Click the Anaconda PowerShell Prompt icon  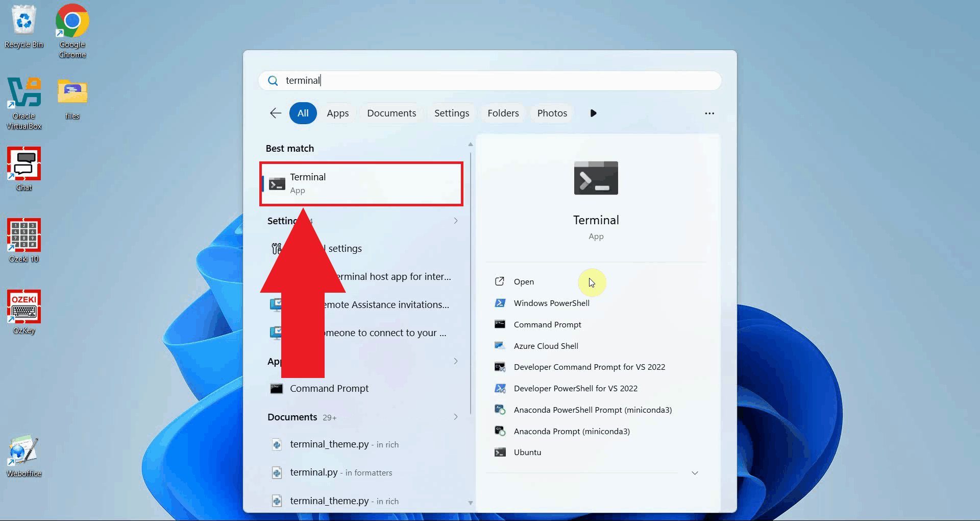tap(500, 410)
